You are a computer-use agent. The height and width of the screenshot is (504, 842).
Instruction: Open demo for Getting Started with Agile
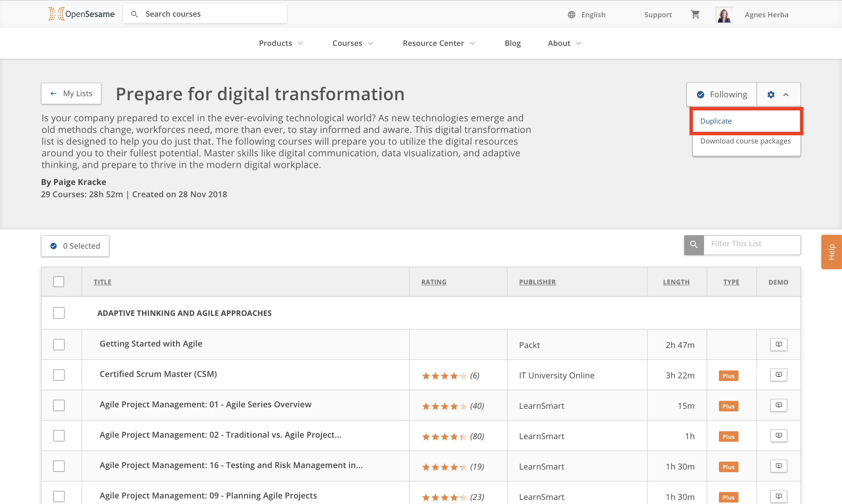click(779, 344)
